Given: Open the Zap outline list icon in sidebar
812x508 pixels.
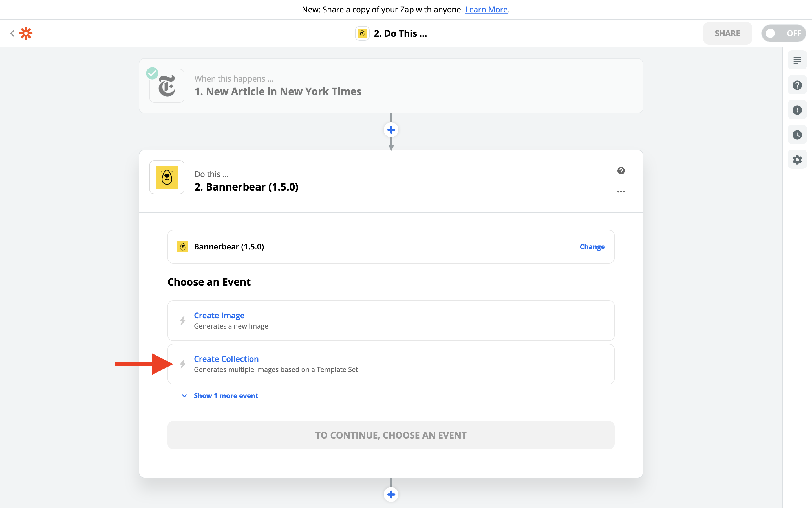Looking at the screenshot, I should [x=797, y=60].
